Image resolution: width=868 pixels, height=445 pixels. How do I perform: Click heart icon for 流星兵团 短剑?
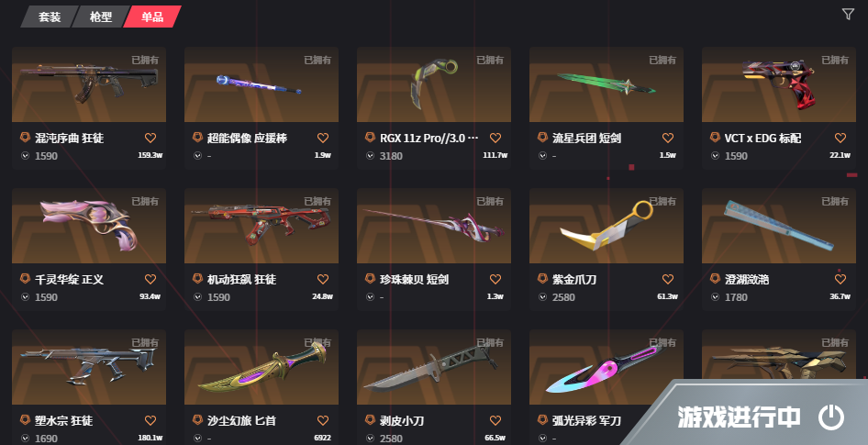pos(668,138)
